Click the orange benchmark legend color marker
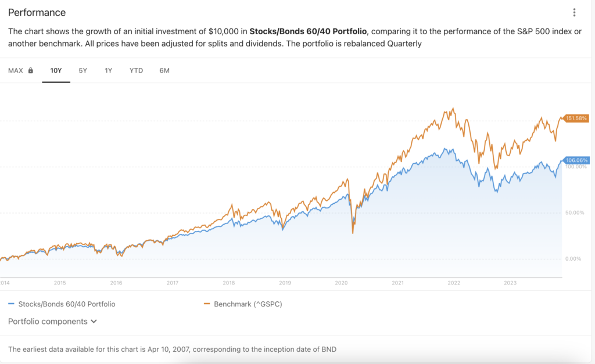The height and width of the screenshot is (364, 595). [207, 304]
